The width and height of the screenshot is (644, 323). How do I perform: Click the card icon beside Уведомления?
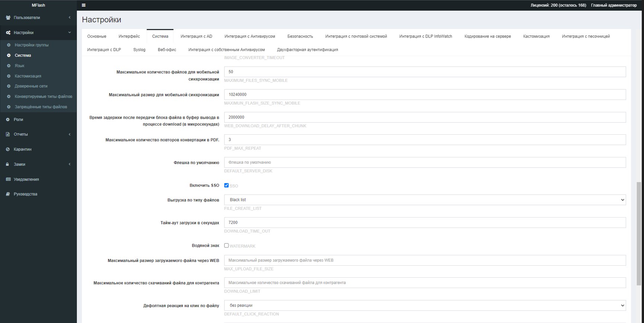tap(8, 179)
